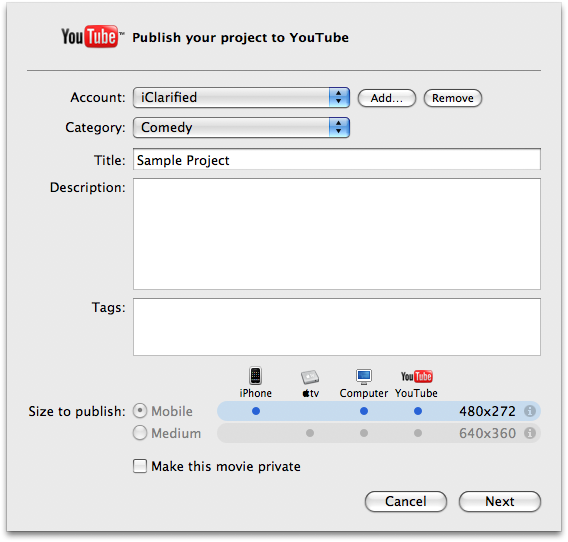
Task: Click the Description: label
Action: pyautogui.click(x=88, y=188)
